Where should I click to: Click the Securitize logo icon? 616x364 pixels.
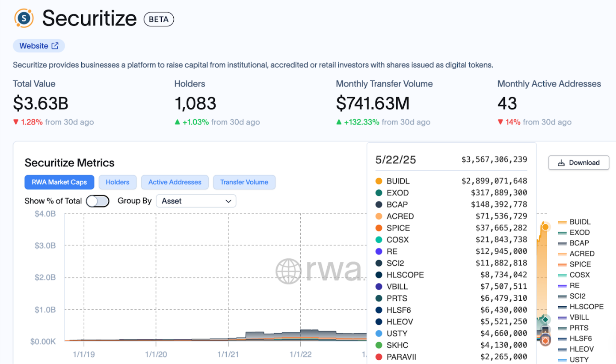click(24, 18)
